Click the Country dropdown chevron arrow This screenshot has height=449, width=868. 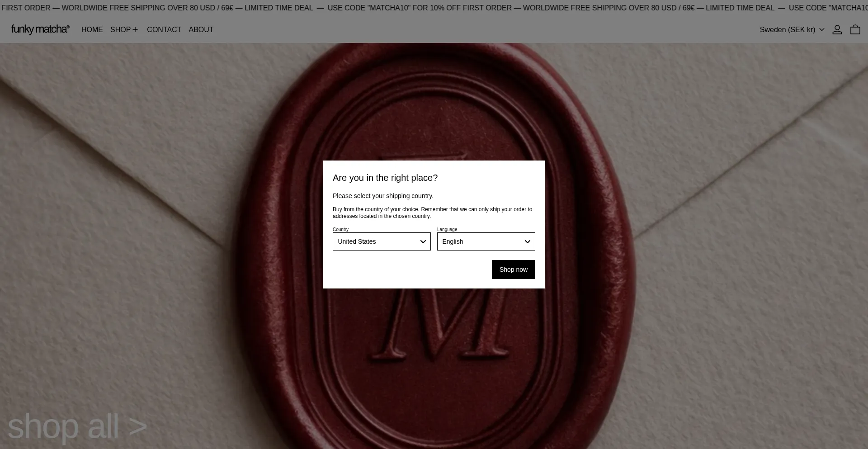click(x=423, y=241)
